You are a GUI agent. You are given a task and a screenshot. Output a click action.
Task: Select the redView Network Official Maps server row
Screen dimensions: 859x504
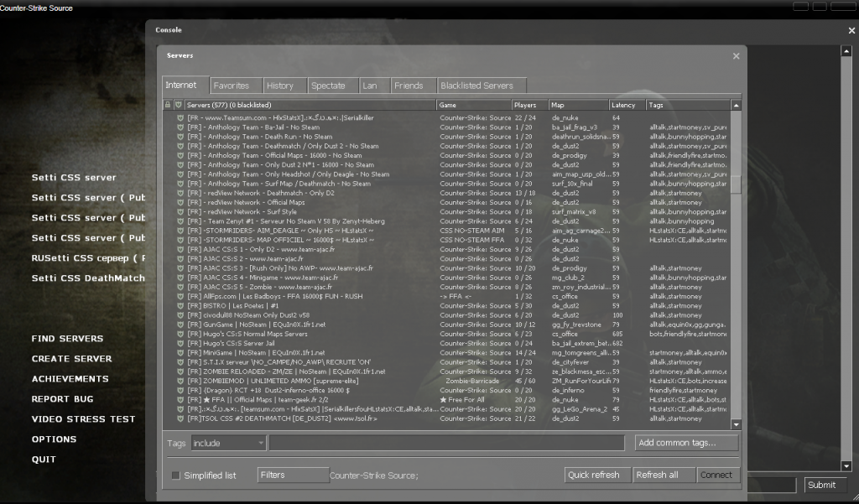446,202
